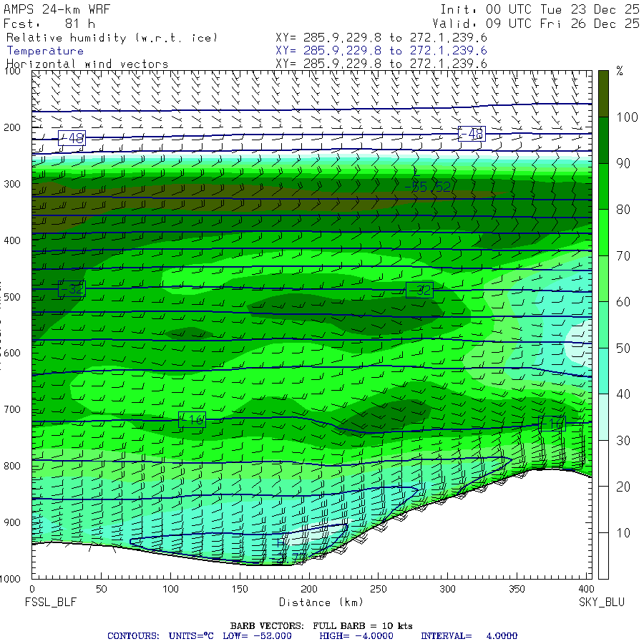The height and width of the screenshot is (644, 644).
Task: Pick the pale cyan swatch between 30 and 40
Action: [x=603, y=417]
